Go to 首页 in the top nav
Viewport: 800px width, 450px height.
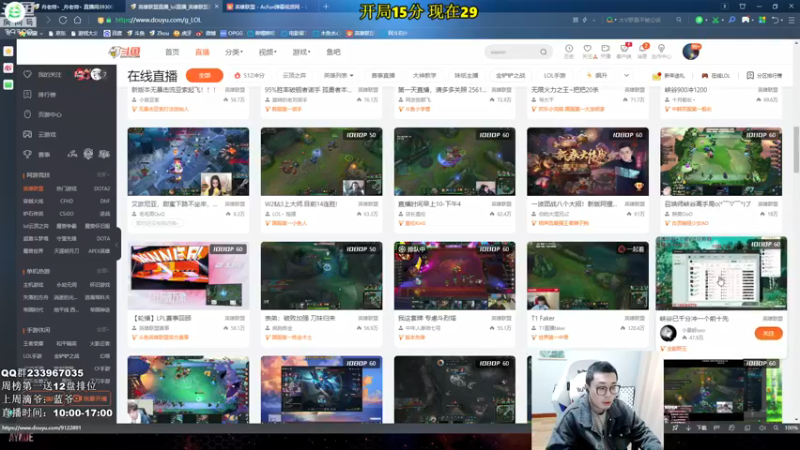point(172,52)
